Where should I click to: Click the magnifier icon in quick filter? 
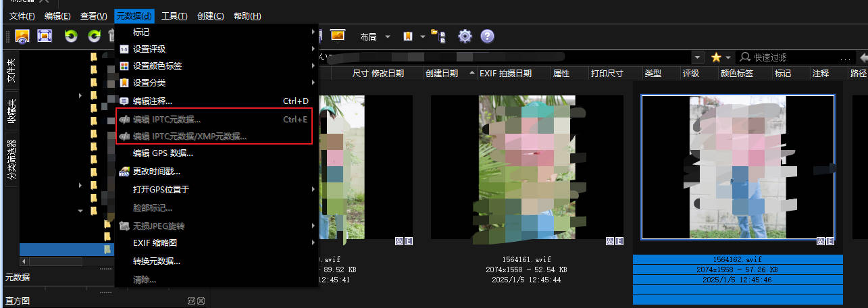pyautogui.click(x=745, y=57)
